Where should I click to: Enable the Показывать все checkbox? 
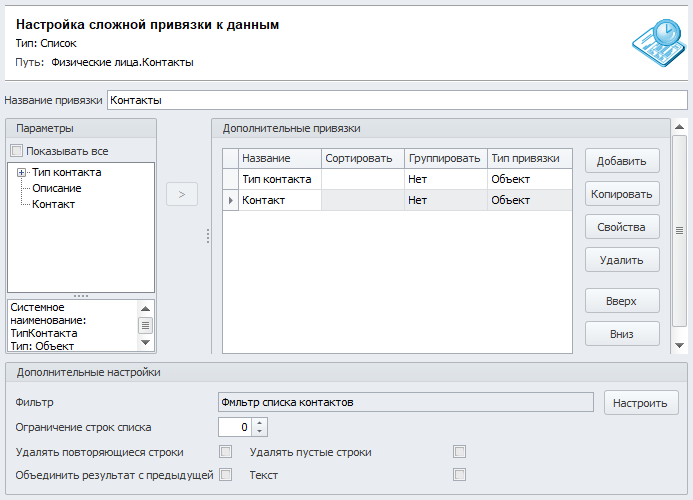(17, 151)
